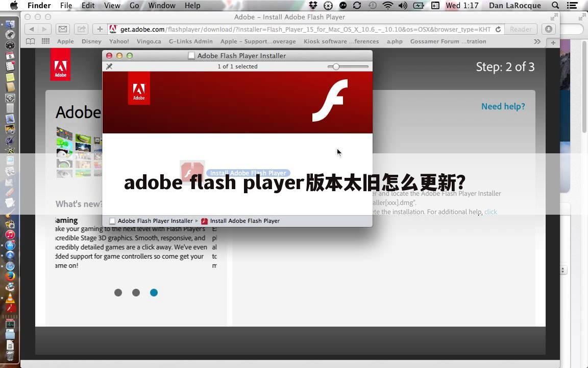The width and height of the screenshot is (588, 368).
Task: Select the third blue carousel dot
Action: 154,292
